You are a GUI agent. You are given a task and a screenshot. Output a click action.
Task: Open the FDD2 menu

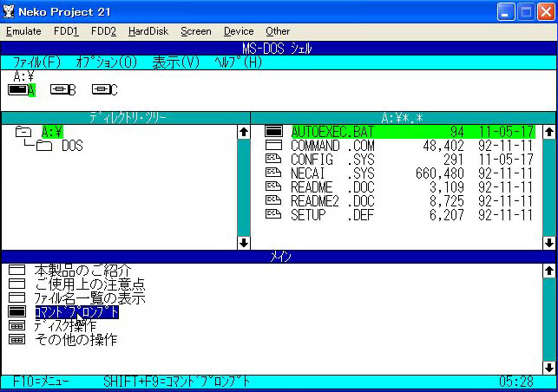pyautogui.click(x=103, y=31)
